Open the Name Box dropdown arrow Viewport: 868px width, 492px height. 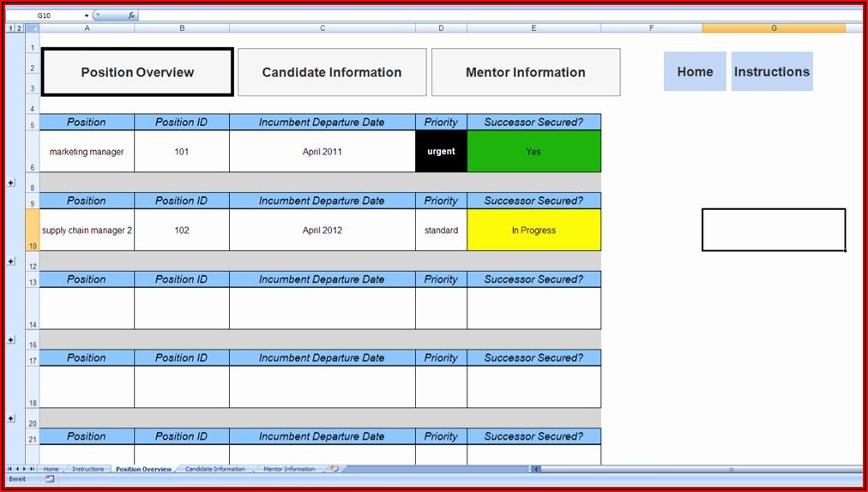tap(87, 15)
